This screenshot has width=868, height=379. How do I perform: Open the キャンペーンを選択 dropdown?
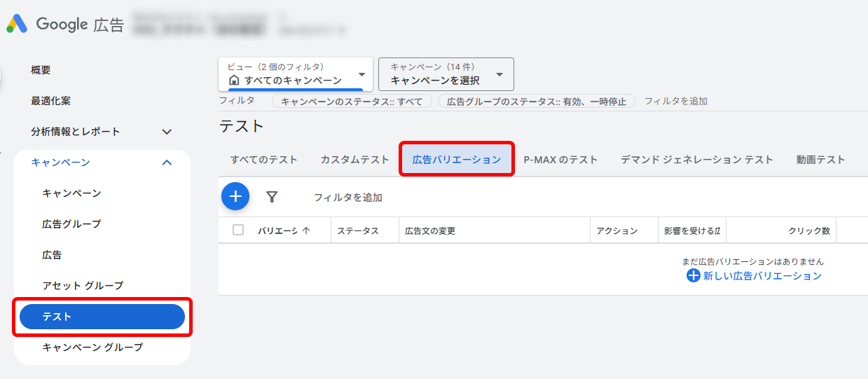point(446,74)
